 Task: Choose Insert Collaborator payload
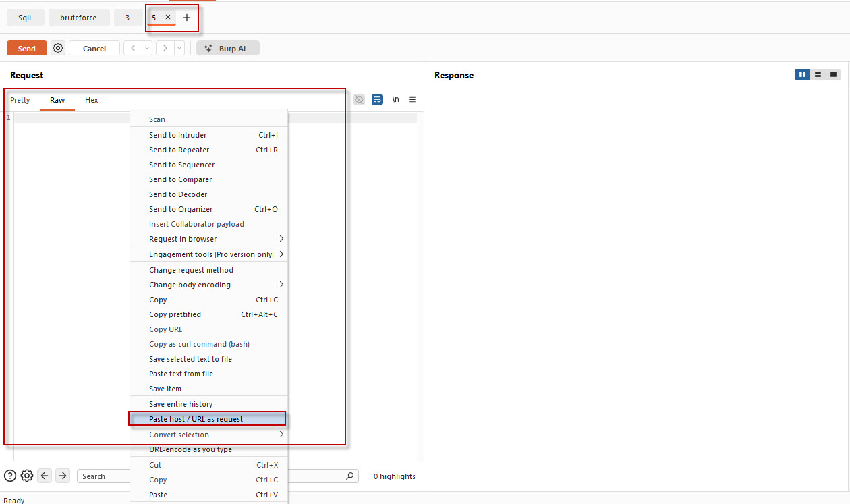click(x=208, y=224)
